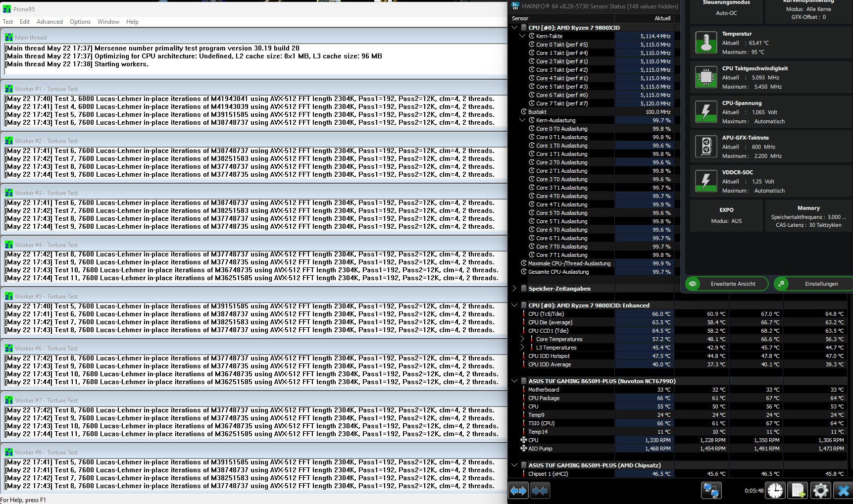Click the HWiNFO clock reset icon
This screenshot has height=504, width=853.
[775, 491]
